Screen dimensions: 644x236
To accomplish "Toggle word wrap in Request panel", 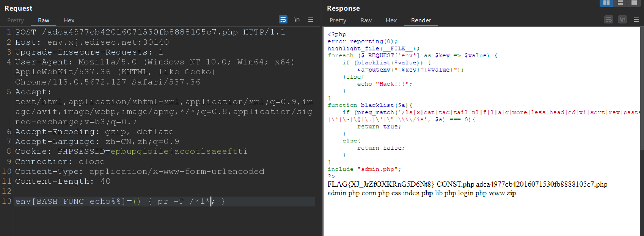I will (283, 20).
